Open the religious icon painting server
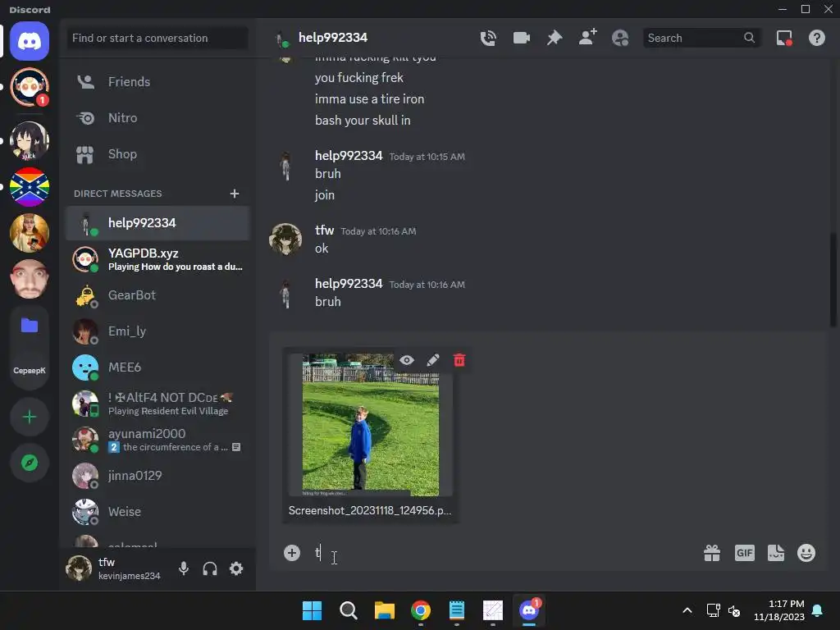The height and width of the screenshot is (630, 840). (x=30, y=233)
